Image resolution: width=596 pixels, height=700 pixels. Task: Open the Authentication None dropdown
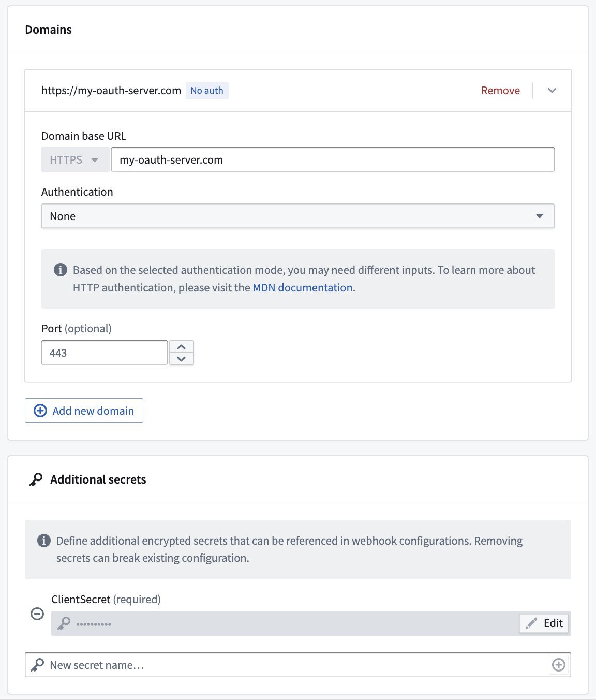(298, 216)
